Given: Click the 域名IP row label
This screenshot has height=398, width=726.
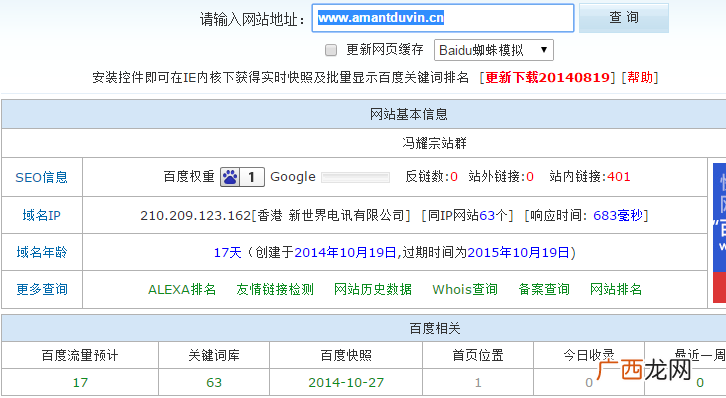Looking at the screenshot, I should pyautogui.click(x=42, y=215).
